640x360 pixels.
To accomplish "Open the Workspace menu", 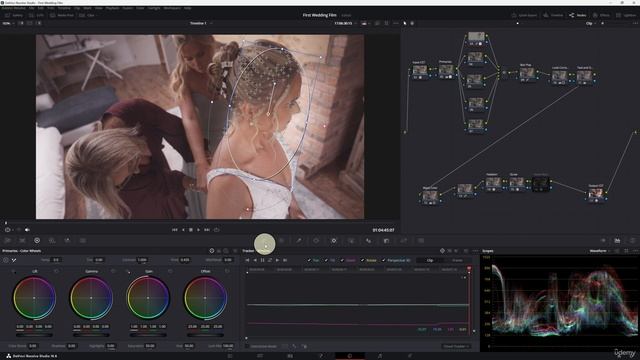I will (171, 8).
